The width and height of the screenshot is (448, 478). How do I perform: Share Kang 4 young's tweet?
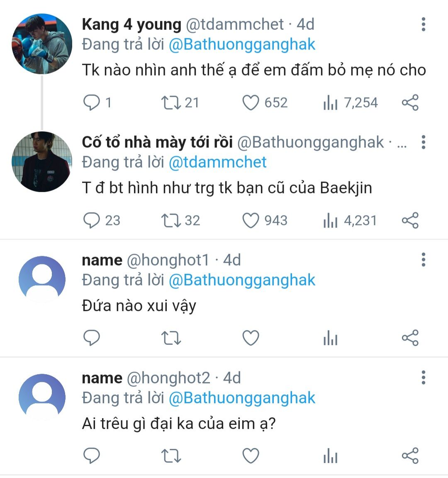pyautogui.click(x=410, y=102)
